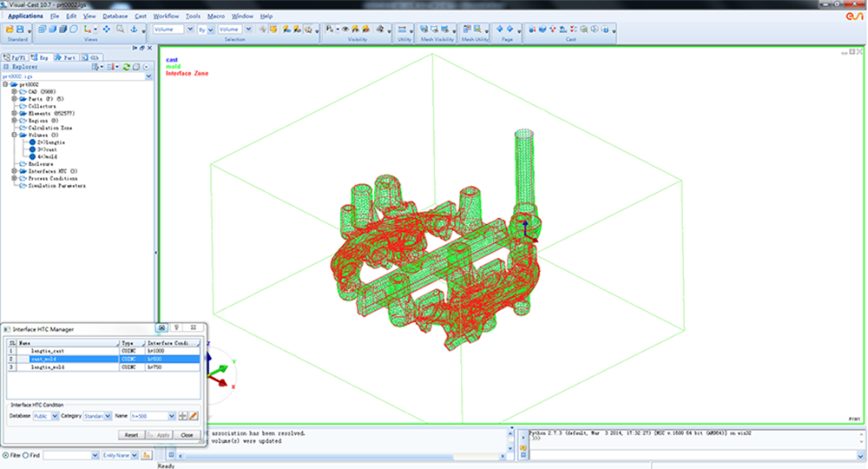Click the eye icon in Visibility toolbar
Viewport: 868px width, 469px height.
point(345,30)
